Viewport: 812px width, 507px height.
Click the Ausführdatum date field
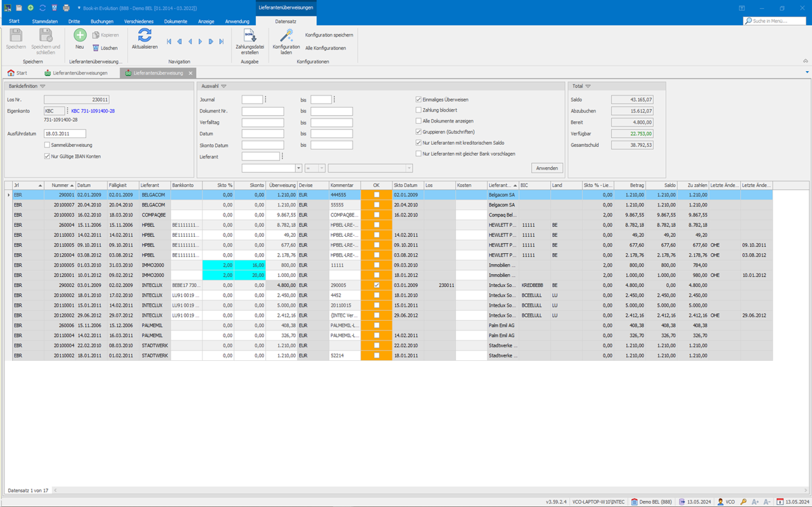[x=65, y=133]
